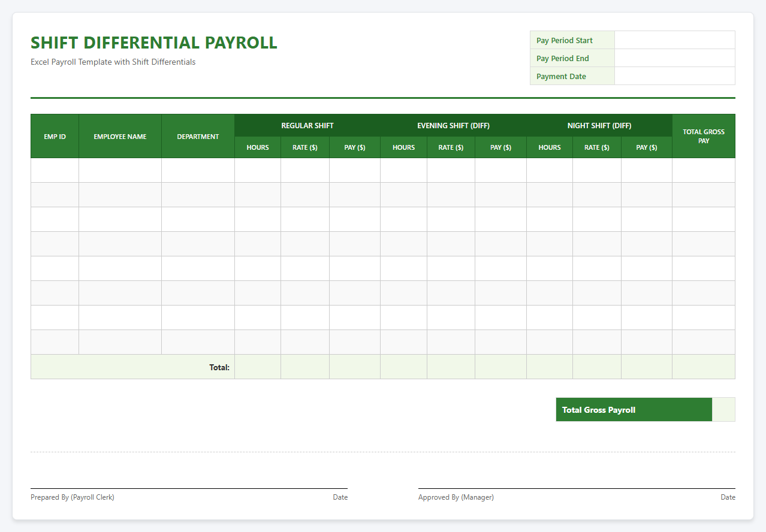Screen dimensions: 766x532
Task: Select Hours header under Evening Shift
Action: coord(404,147)
